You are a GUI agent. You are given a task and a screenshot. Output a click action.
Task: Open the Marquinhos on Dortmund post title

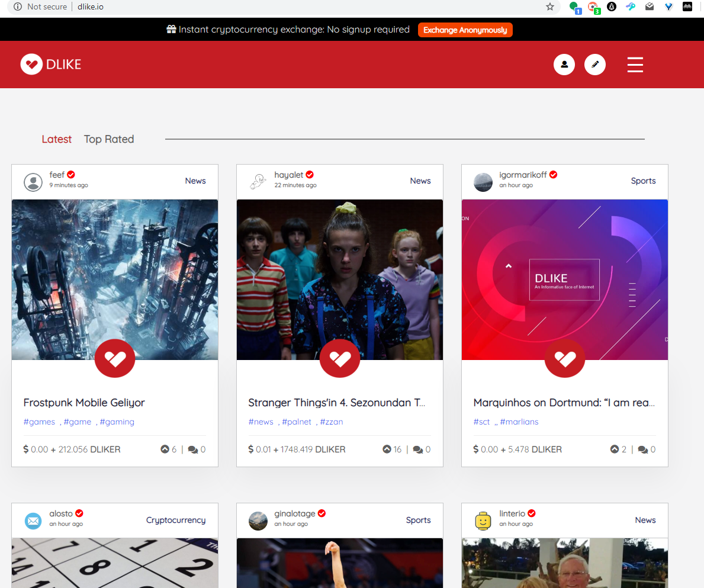(x=564, y=403)
